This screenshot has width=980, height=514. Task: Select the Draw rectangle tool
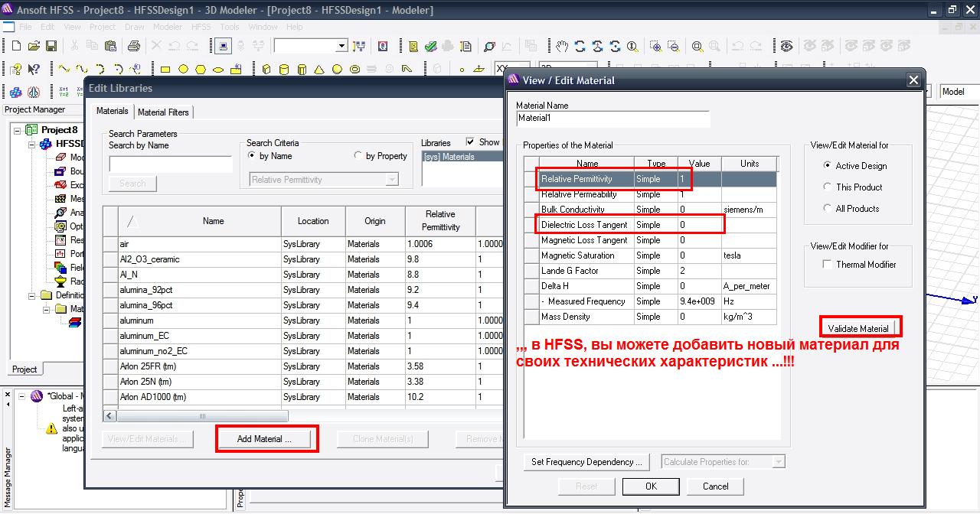point(165,70)
